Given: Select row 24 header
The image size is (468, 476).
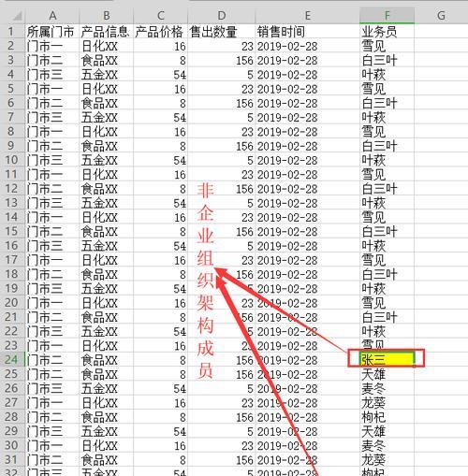Looking at the screenshot, I should tap(12, 360).
